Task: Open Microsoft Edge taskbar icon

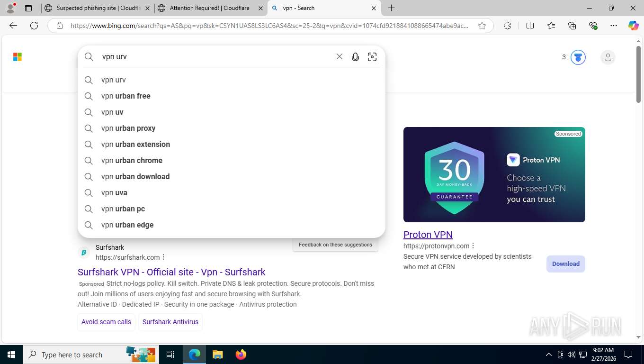Action: 195,355
